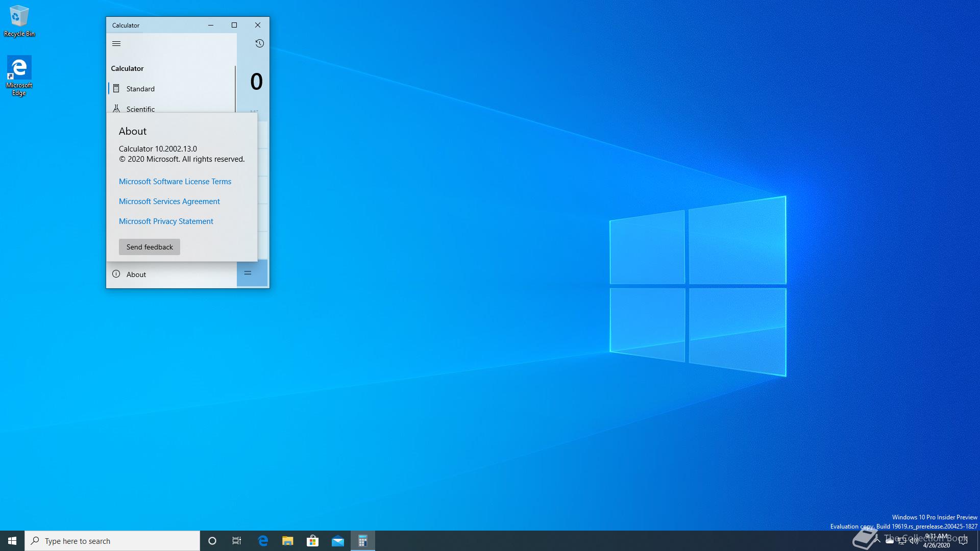Viewport: 980px width, 551px height.
Task: Open the taskbar clock and date
Action: [x=937, y=541]
